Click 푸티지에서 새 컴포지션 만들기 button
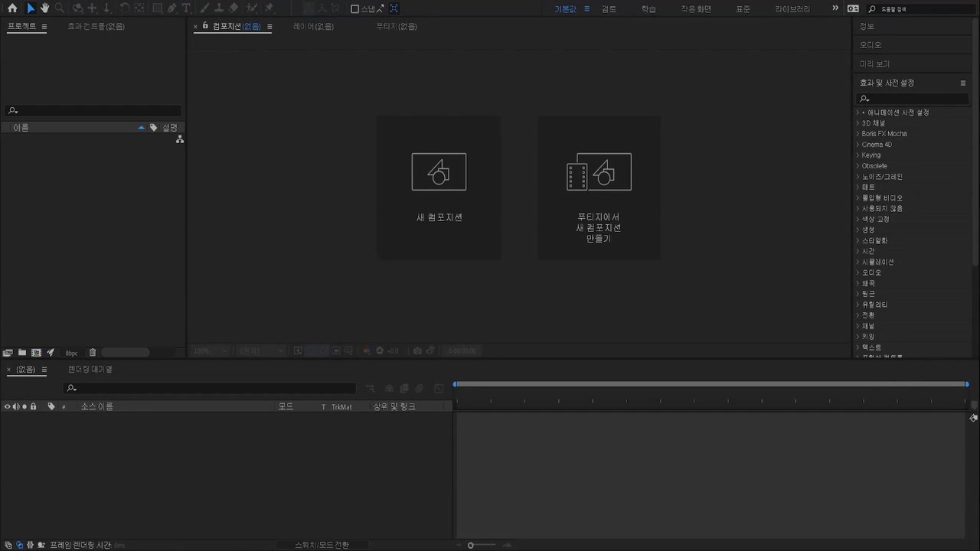The image size is (980, 551). point(599,187)
